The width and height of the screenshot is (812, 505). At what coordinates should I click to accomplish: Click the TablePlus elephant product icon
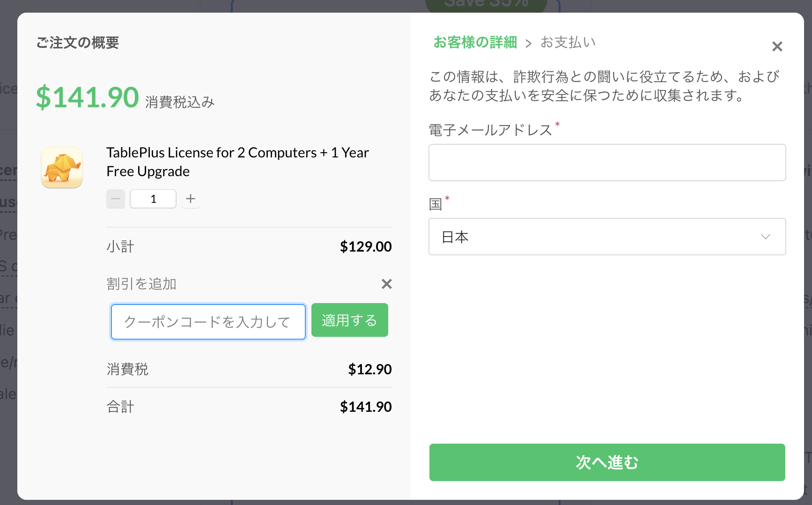(x=62, y=167)
